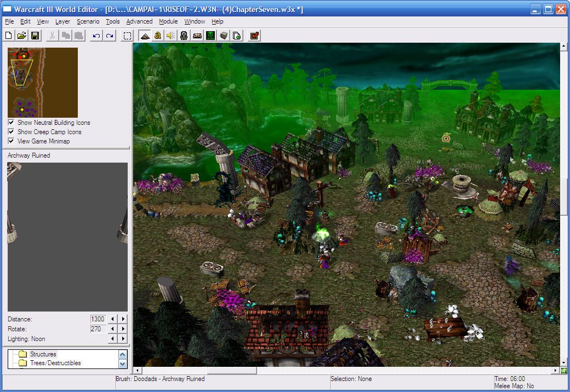The width and height of the screenshot is (570, 392).
Task: Open the Edit menu
Action: (25, 21)
